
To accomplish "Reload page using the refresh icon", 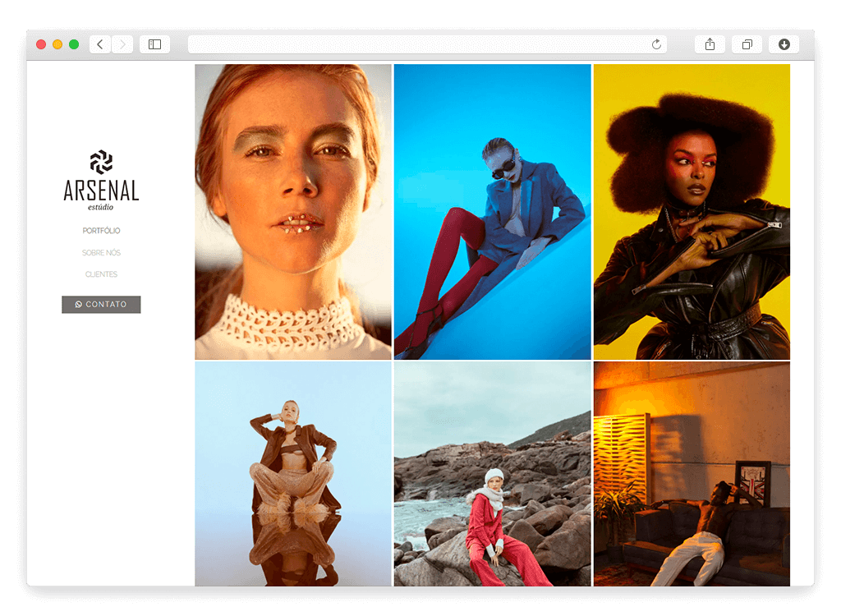I will 656,44.
